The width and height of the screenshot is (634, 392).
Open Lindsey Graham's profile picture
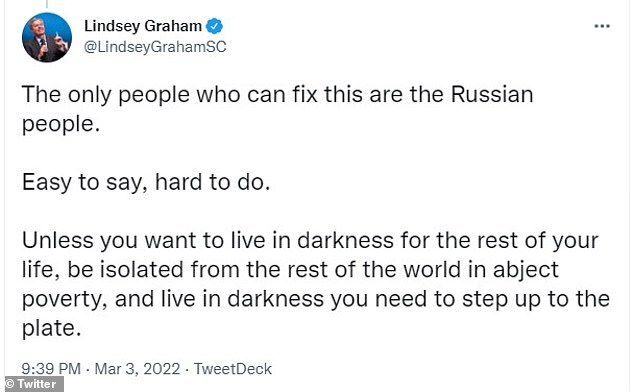47,37
